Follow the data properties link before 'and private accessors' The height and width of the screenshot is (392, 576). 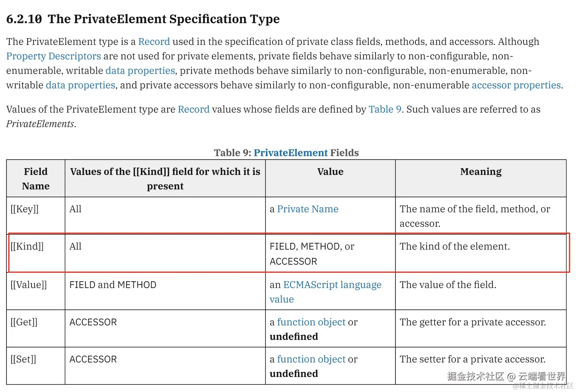coord(80,85)
